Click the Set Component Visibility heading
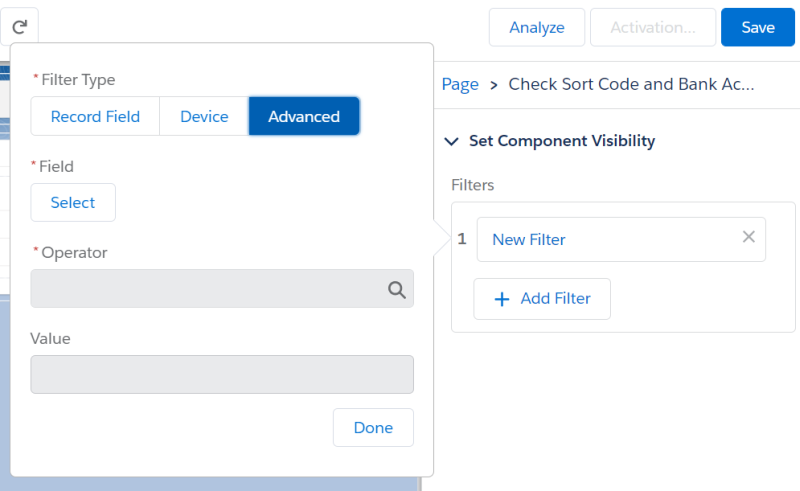Viewport: 800px width, 491px height. 562,141
